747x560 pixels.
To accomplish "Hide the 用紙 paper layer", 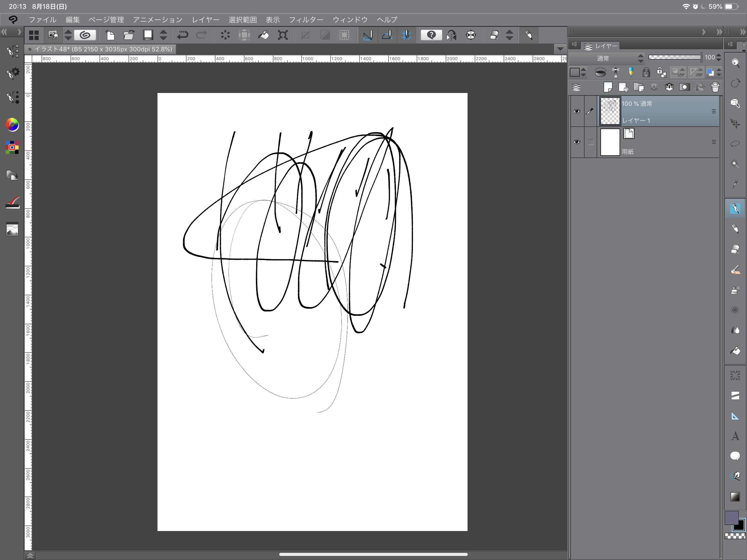I will (577, 142).
